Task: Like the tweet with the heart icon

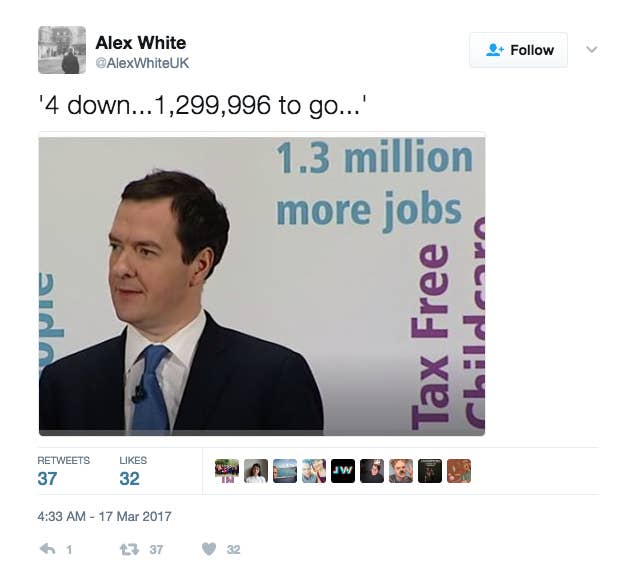Action: (209, 549)
